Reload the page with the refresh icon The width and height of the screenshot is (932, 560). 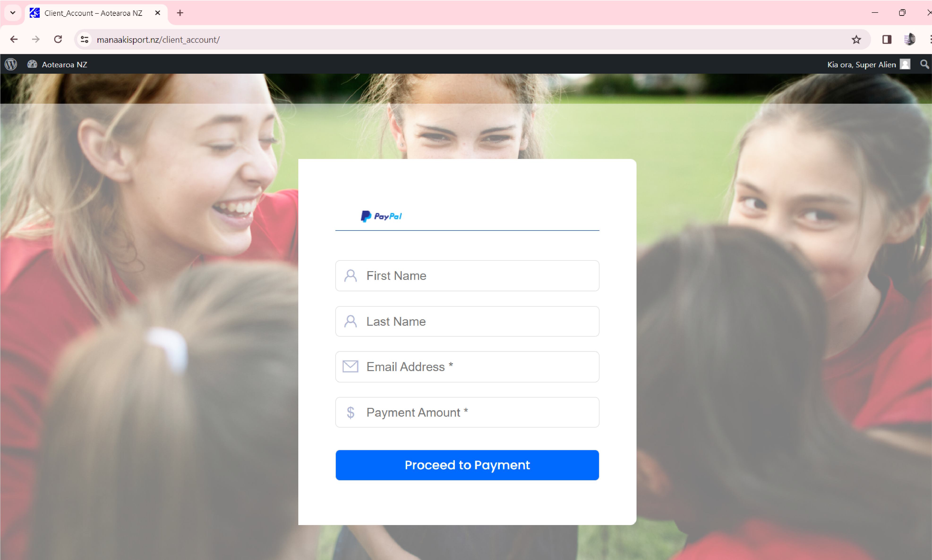(58, 39)
